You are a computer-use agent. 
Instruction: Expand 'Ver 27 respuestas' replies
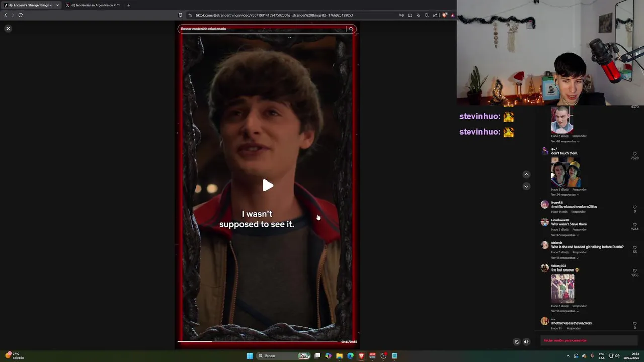point(565,235)
